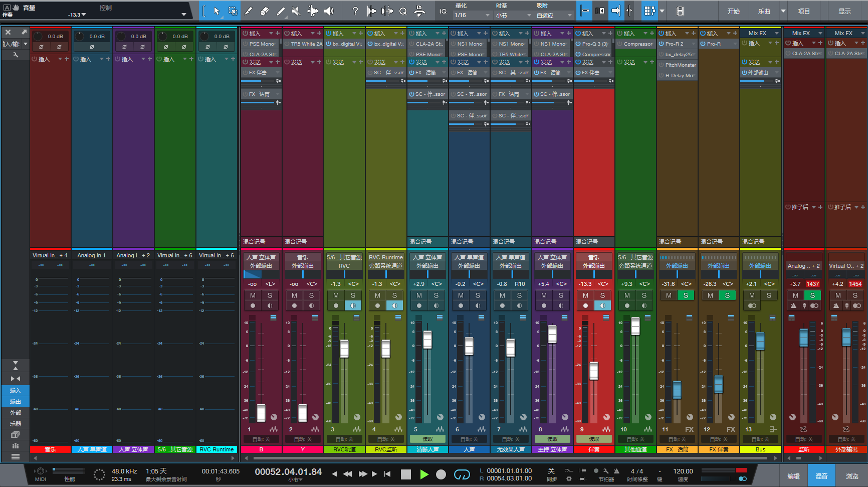Show 乐器 instruments panel
Viewport: 868px width, 487px height.
(x=16, y=423)
